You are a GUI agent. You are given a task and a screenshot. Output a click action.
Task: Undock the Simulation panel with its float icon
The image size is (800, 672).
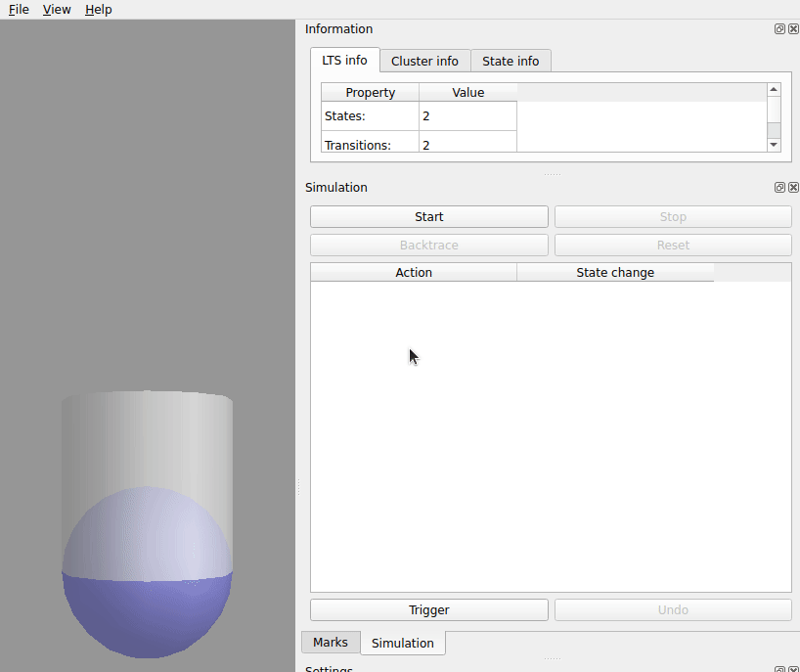pyautogui.click(x=779, y=187)
